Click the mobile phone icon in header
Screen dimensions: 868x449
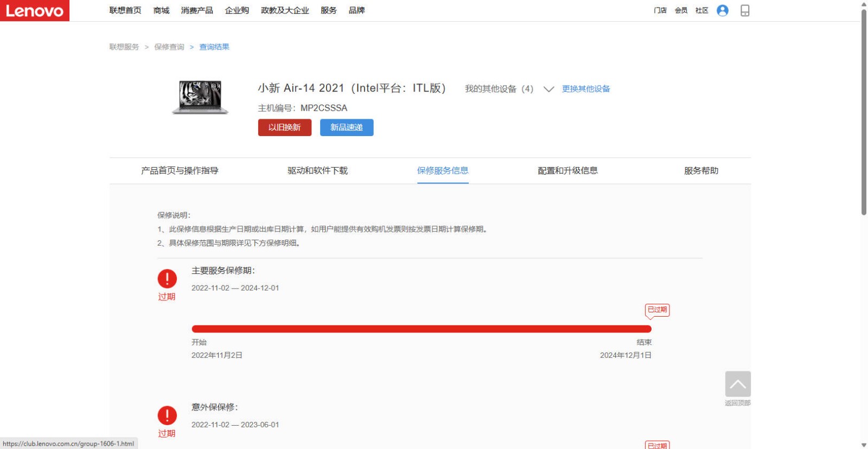click(x=745, y=10)
